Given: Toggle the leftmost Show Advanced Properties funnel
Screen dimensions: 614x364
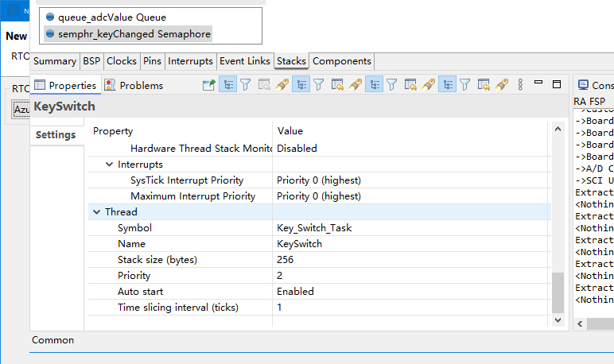Looking at the screenshot, I should (246, 84).
